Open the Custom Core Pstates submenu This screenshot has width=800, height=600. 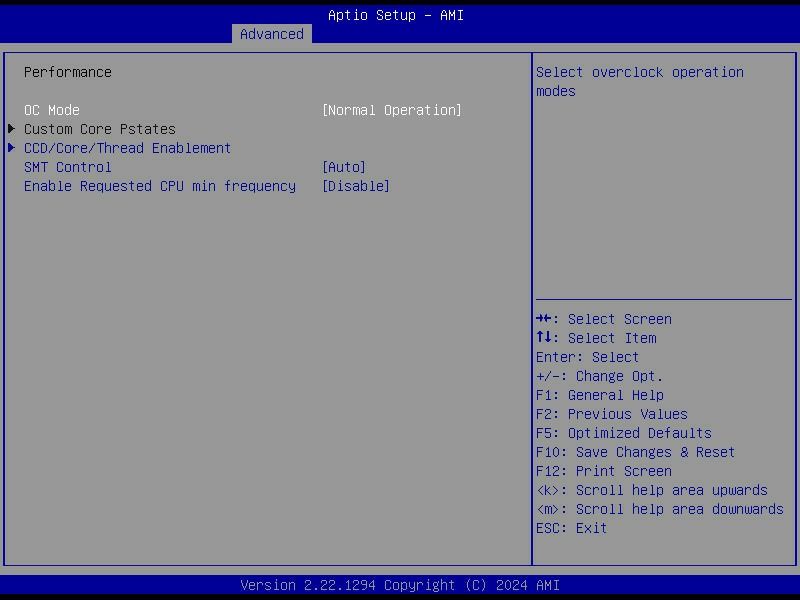(99, 129)
